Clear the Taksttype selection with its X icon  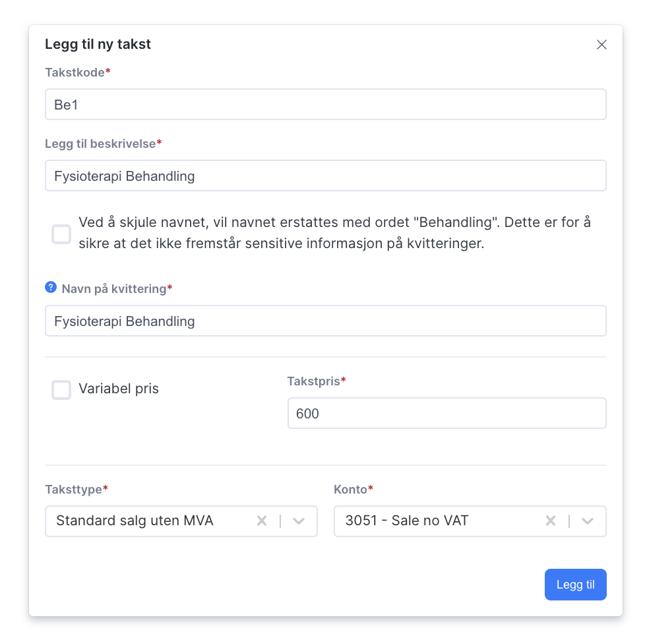262,521
